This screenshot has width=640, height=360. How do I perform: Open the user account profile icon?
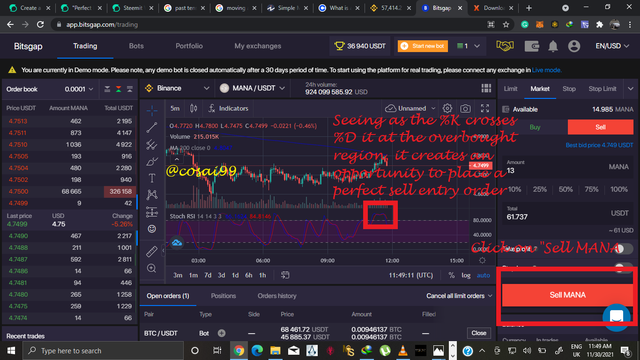(574, 46)
